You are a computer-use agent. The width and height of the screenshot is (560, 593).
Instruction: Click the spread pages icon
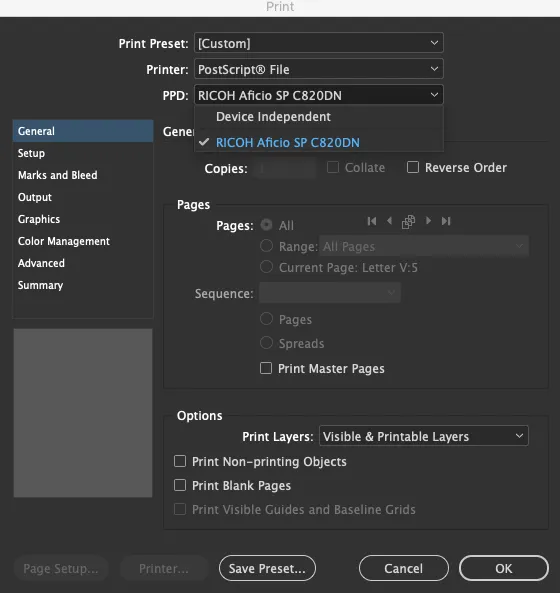pyautogui.click(x=408, y=222)
